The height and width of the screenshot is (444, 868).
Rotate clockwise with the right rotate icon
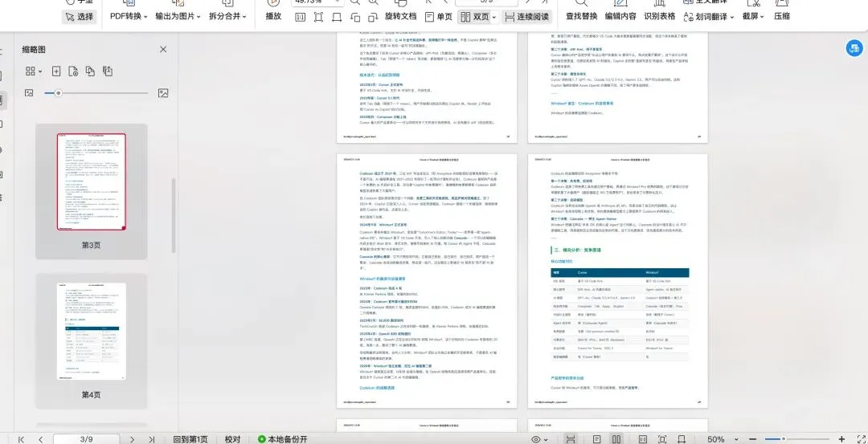373,17
